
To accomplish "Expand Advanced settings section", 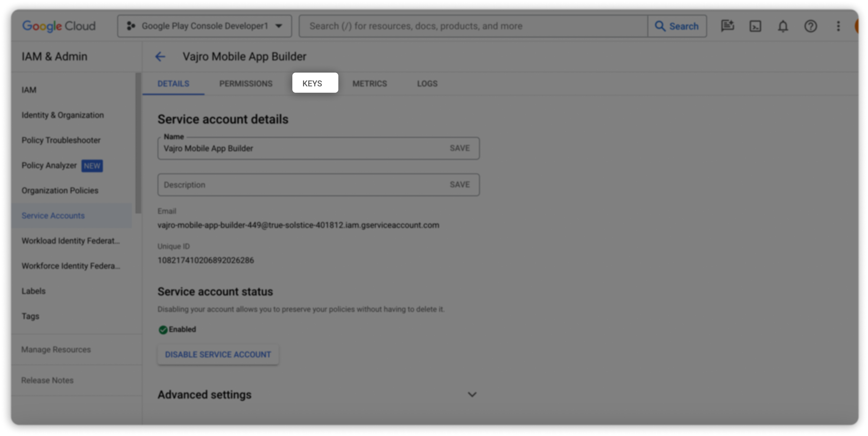I will (x=472, y=394).
